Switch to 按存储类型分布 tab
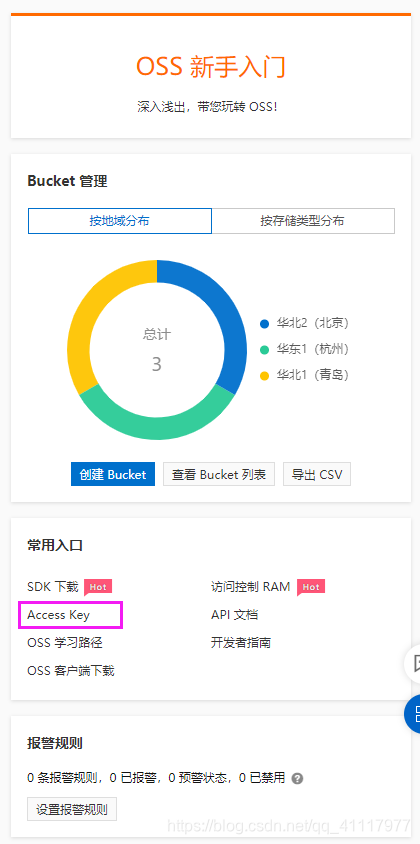 (303, 221)
